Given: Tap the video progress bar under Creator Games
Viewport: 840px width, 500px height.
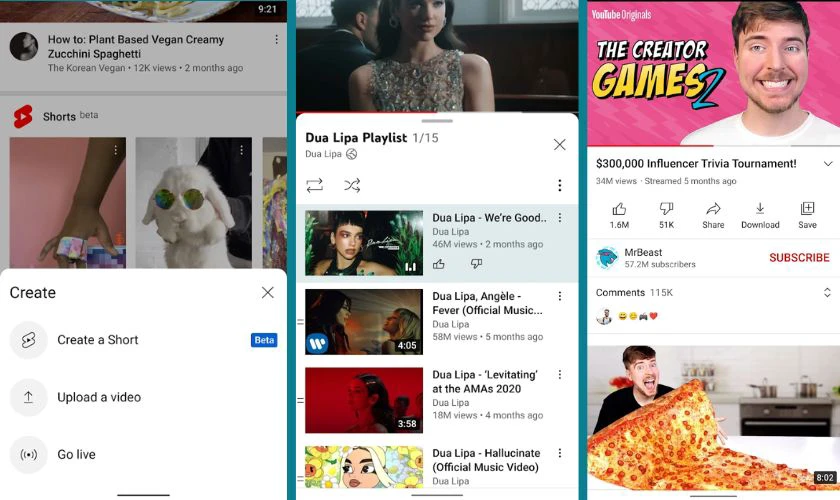Looking at the screenshot, I should (x=714, y=145).
